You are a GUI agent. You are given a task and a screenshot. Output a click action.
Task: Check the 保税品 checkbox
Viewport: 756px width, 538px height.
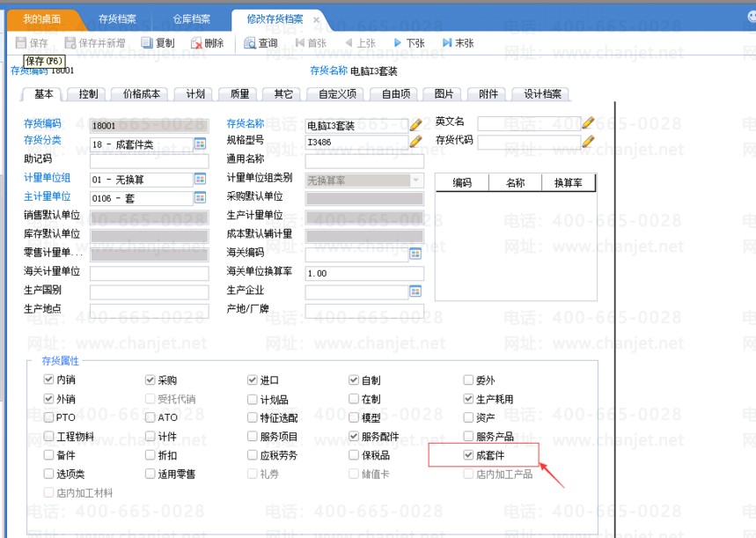click(x=354, y=455)
